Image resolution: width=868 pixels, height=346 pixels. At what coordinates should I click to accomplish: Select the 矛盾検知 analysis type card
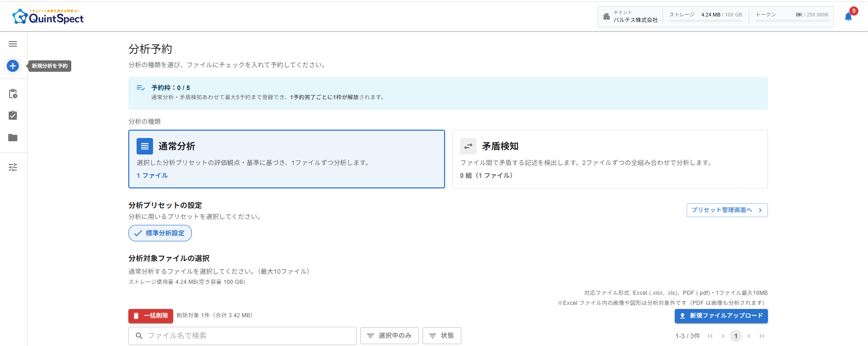(x=610, y=159)
